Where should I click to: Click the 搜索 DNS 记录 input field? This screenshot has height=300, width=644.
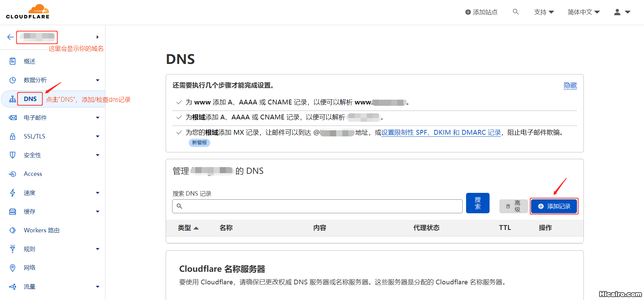coord(317,206)
